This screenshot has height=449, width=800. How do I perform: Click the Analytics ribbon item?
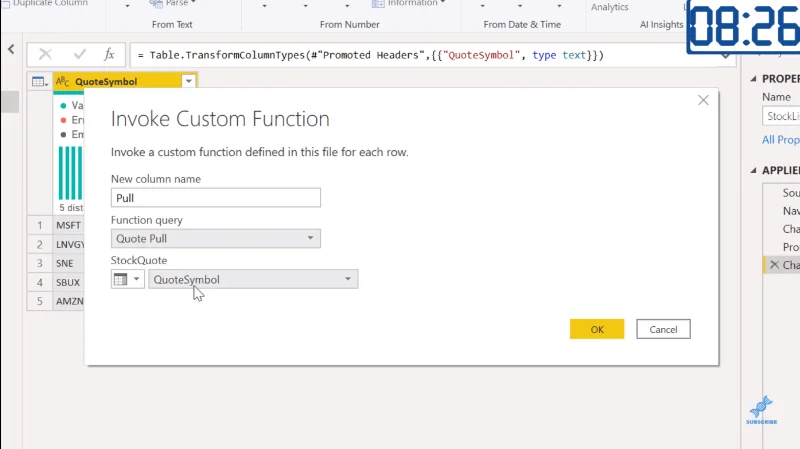click(x=609, y=7)
